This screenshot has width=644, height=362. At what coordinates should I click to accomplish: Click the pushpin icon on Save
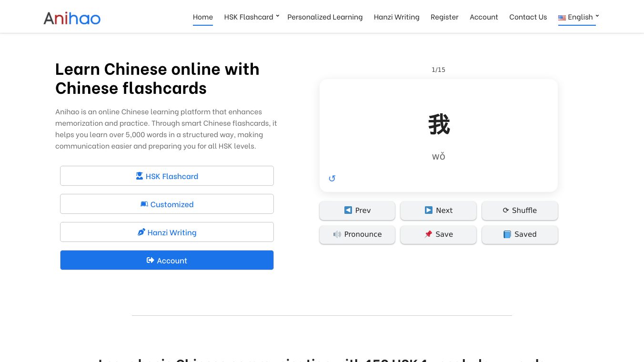pos(428,234)
